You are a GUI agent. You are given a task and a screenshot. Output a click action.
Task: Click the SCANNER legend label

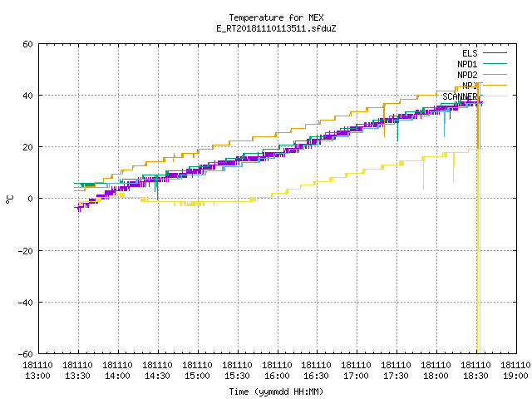click(460, 96)
